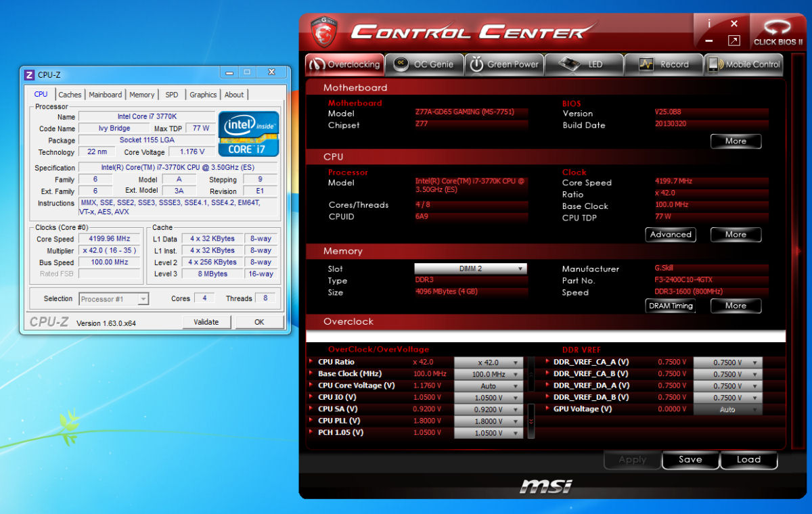Click the MSI dragon shield logo
The image size is (812, 514).
(323, 32)
